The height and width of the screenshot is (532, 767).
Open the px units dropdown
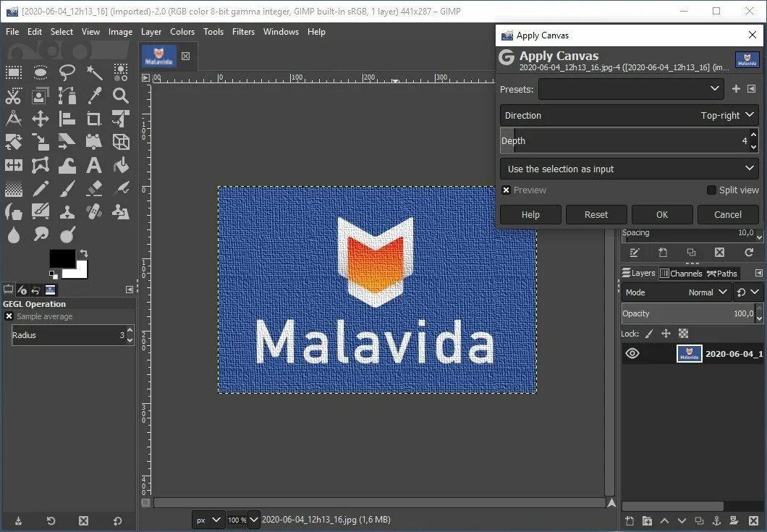click(208, 520)
